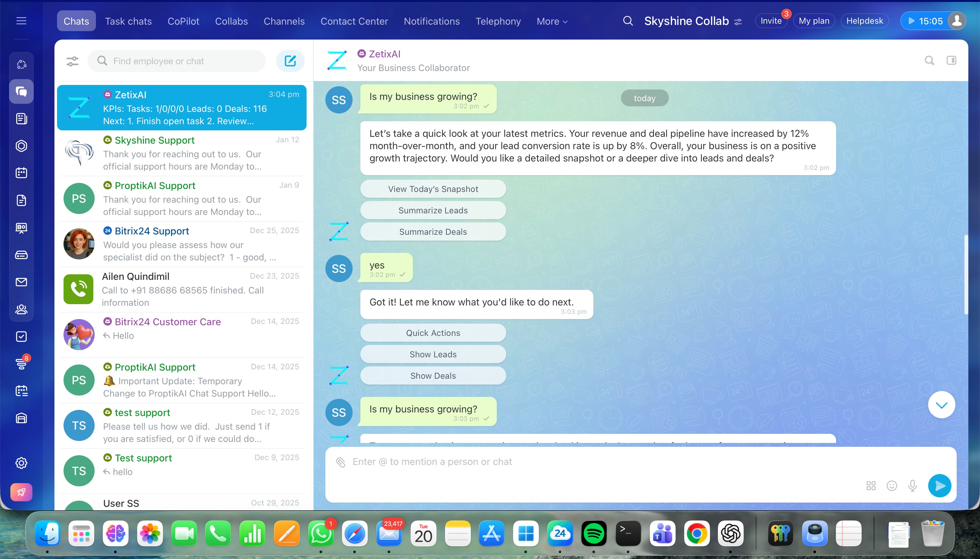Viewport: 980px width, 559px height.
Task: Click the microphone voice message icon
Action: point(913,486)
